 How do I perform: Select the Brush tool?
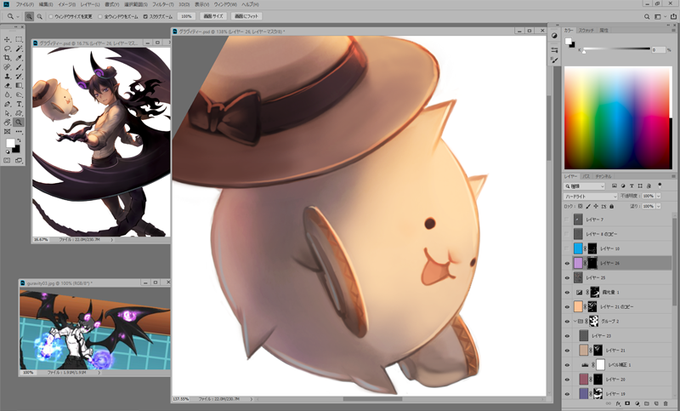coord(19,67)
